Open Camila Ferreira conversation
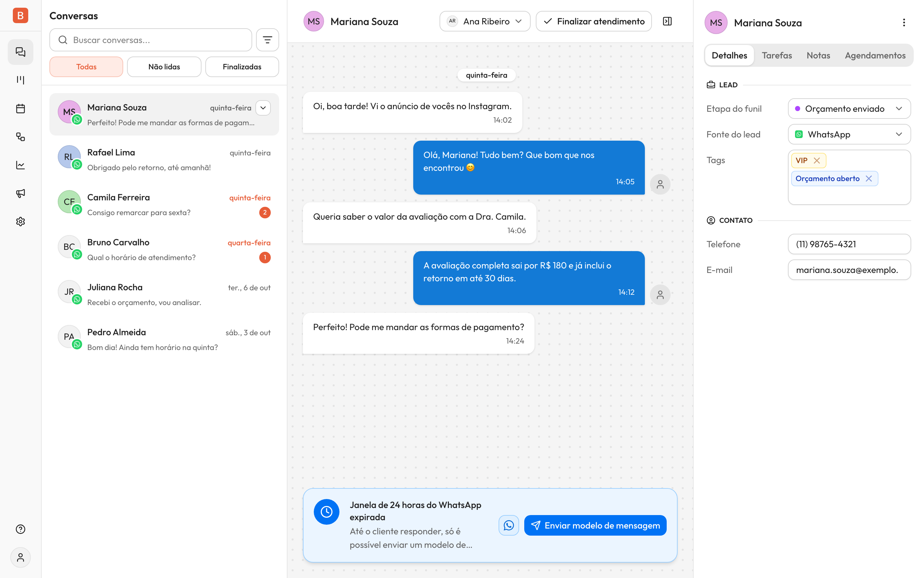Image resolution: width=924 pixels, height=578 pixels. coord(164,205)
